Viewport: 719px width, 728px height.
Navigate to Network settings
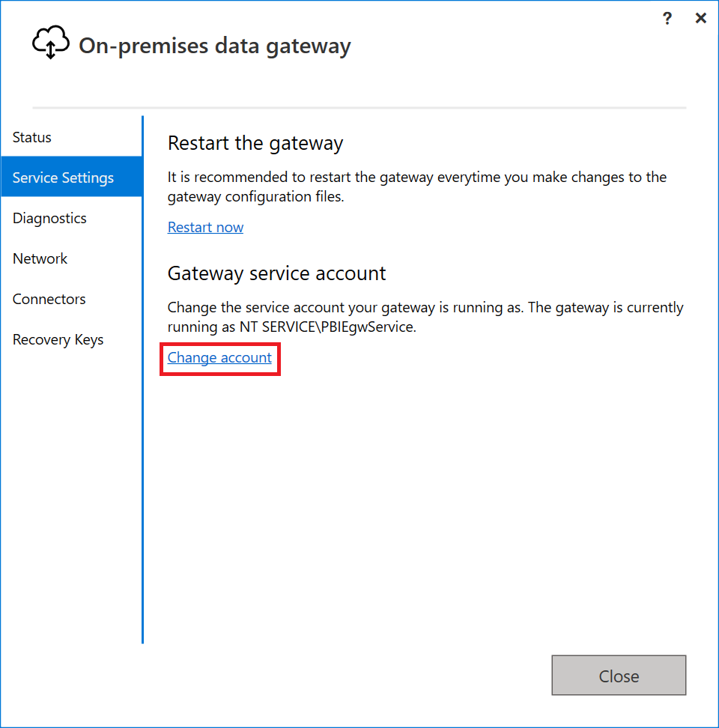pyautogui.click(x=40, y=258)
